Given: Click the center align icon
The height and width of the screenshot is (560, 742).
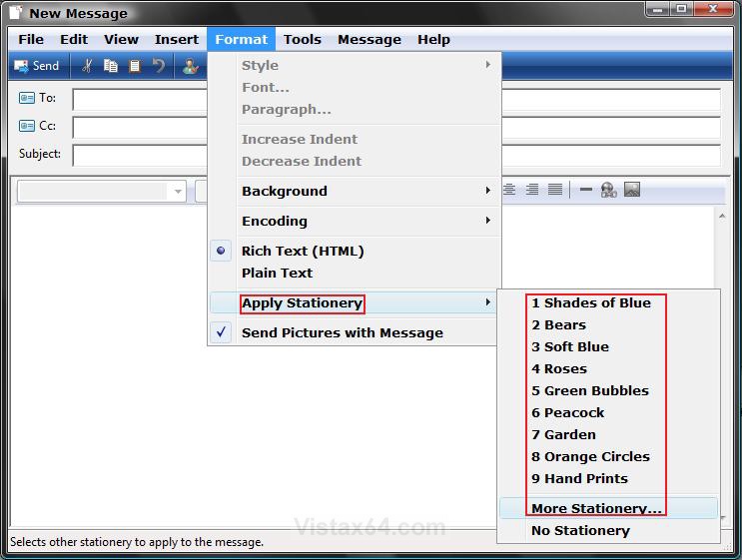Looking at the screenshot, I should [x=509, y=190].
